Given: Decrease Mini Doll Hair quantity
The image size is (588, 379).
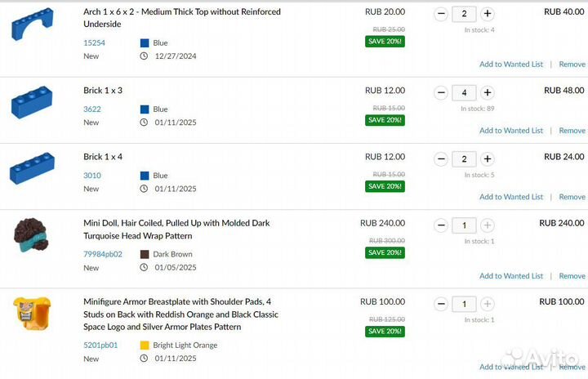Looking at the screenshot, I should (441, 225).
